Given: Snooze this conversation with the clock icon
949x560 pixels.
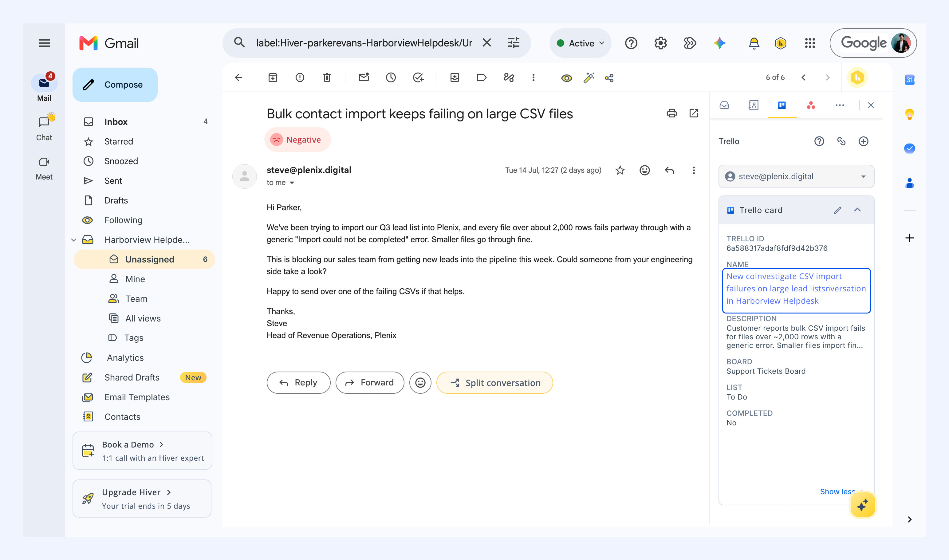Looking at the screenshot, I should (391, 78).
